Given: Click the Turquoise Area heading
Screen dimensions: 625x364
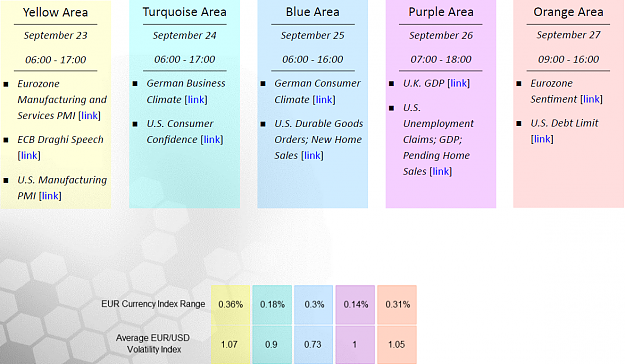Looking at the screenshot, I should 185,12.
